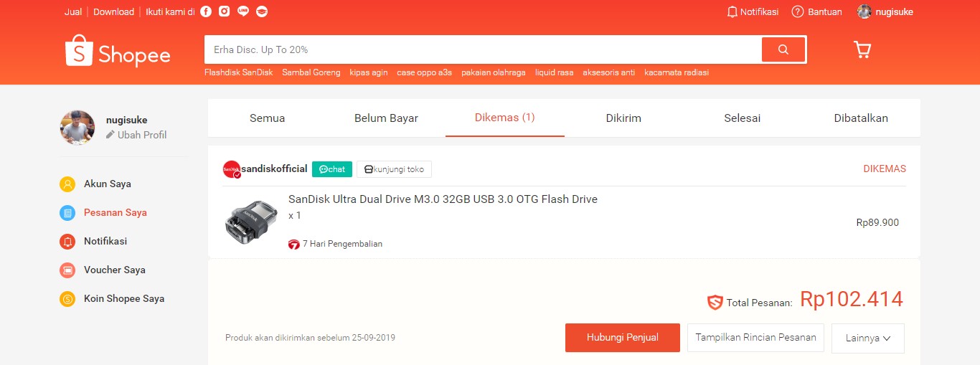Open Koin Shopee Saya in sidebar
The image size is (980, 365).
(x=123, y=299)
